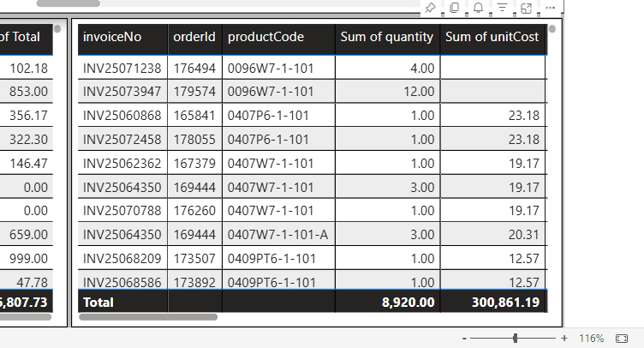Click orderId 165841 cell
Screen dimensions: 644x348
pos(194,116)
